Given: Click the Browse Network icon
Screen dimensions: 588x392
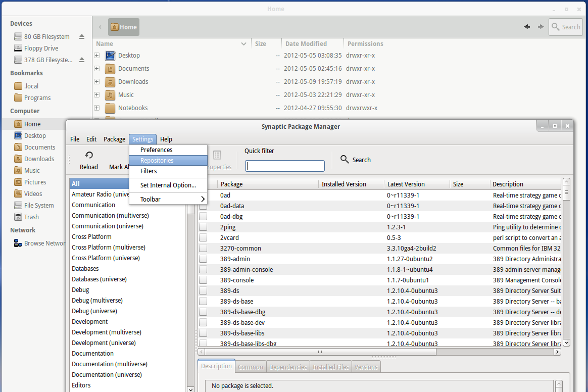Looking at the screenshot, I should pos(18,243).
